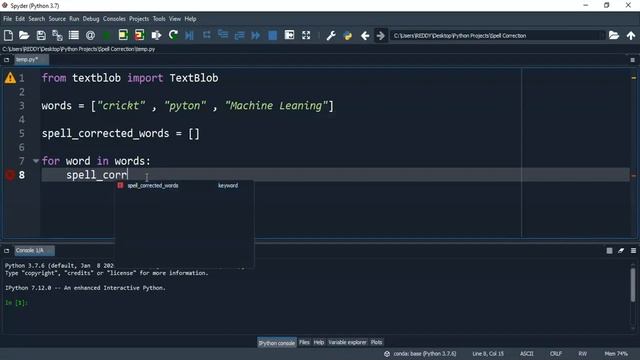Click the @ symbol finder icon

90,36
